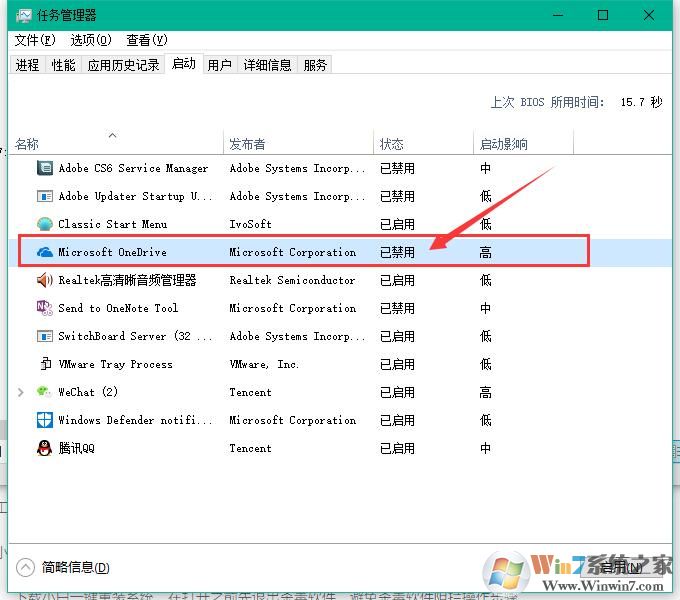The height and width of the screenshot is (600, 680).
Task: Select the Microsoft OneDrive cloud icon
Action: (x=45, y=253)
